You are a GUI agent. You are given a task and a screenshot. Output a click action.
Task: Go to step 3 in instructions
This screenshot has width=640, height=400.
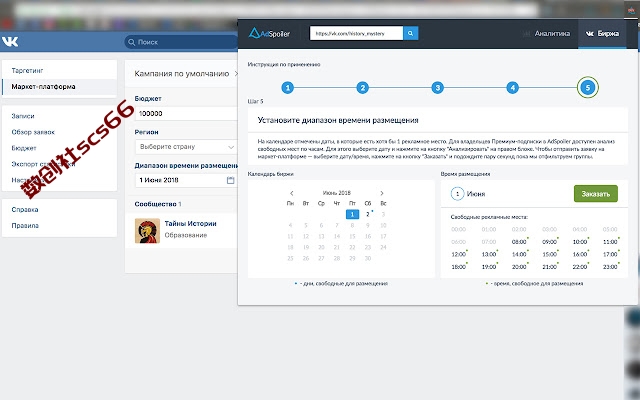click(x=438, y=87)
